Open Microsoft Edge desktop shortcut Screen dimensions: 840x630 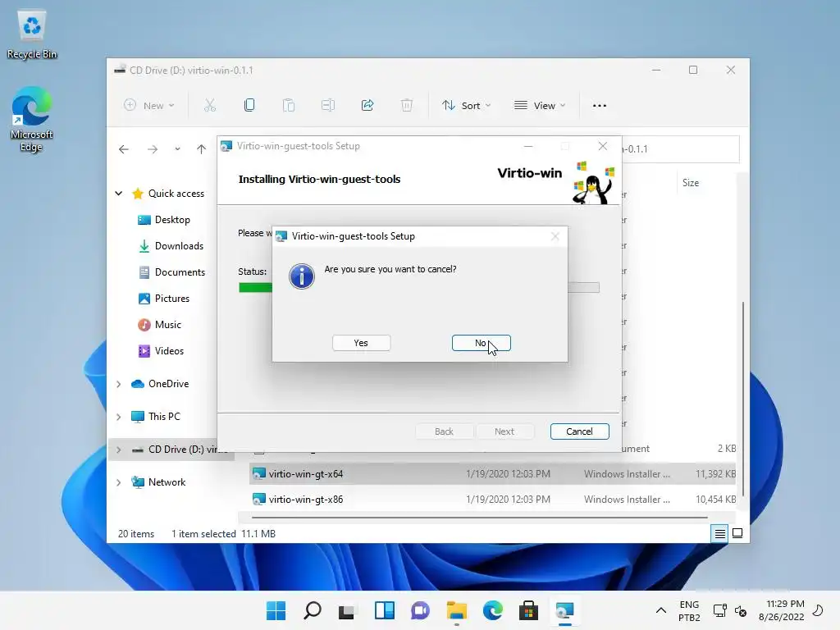click(x=32, y=120)
